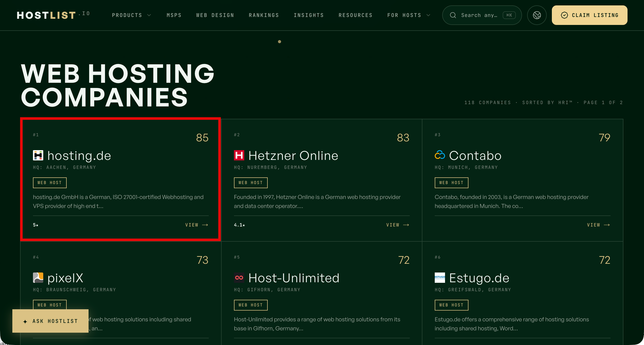Open the globe language selector

pyautogui.click(x=537, y=15)
